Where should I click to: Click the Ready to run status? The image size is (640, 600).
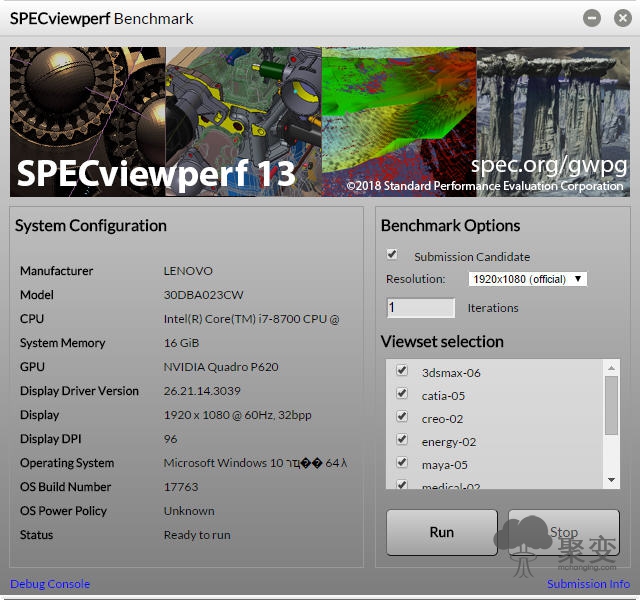click(197, 535)
